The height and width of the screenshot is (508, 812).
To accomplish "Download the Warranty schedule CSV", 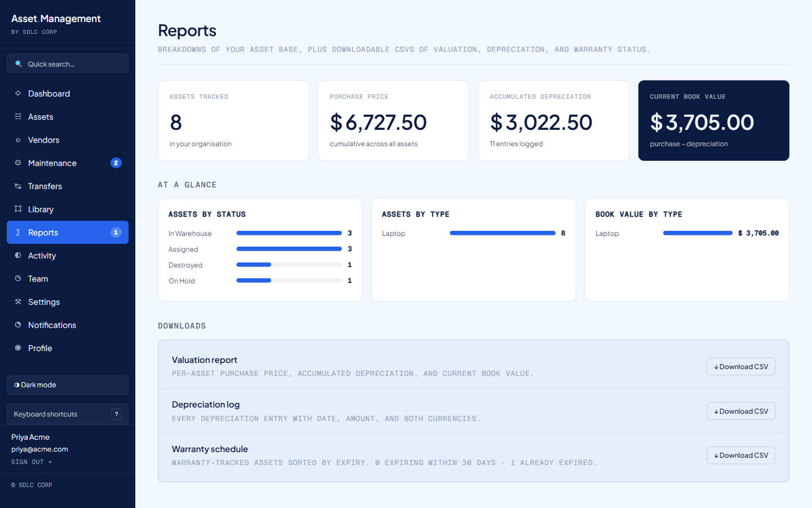I will [741, 456].
